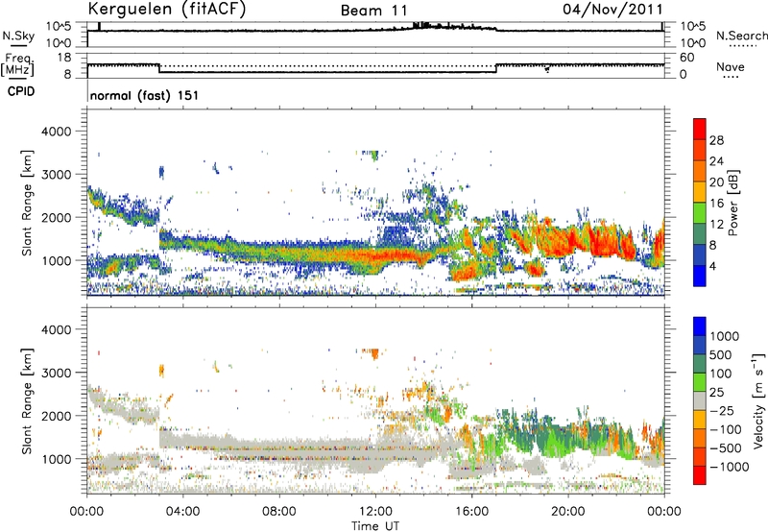Click the date '04/Nov/2011'
This screenshot has width=768, height=532.
(x=612, y=10)
